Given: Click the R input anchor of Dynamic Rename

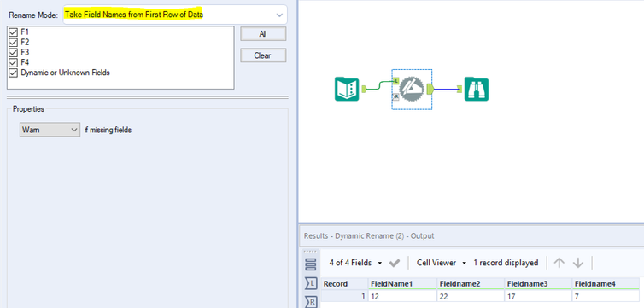Looking at the screenshot, I should [396, 96].
